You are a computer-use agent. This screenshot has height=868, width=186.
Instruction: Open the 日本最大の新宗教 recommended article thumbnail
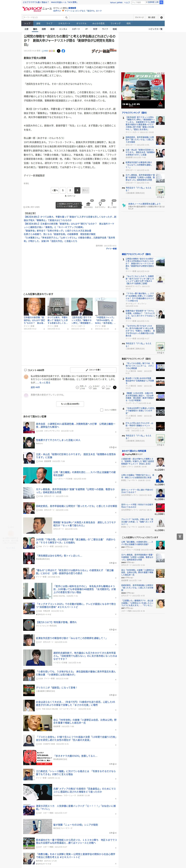[x=34, y=307]
